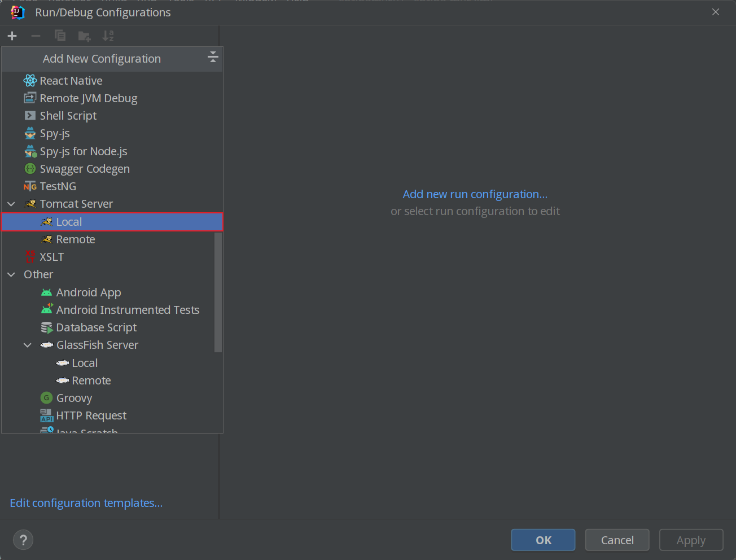Click the Apply button
736x560 pixels.
click(691, 540)
